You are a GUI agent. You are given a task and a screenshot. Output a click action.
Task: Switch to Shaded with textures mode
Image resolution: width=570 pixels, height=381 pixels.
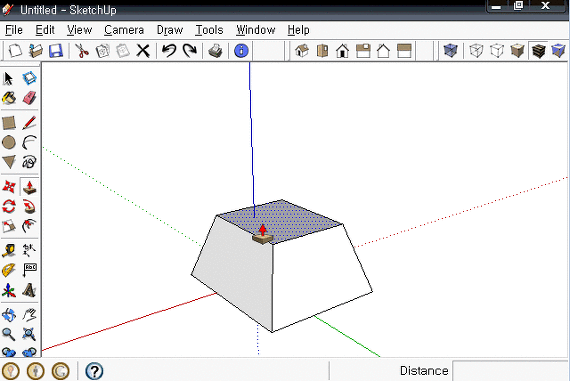coord(538,51)
